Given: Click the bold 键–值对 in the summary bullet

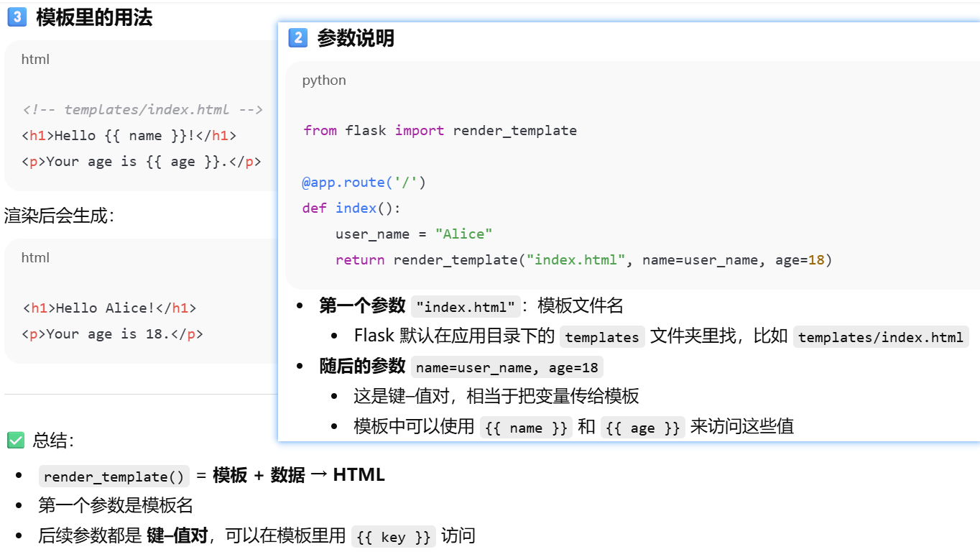Looking at the screenshot, I should 177,535.
